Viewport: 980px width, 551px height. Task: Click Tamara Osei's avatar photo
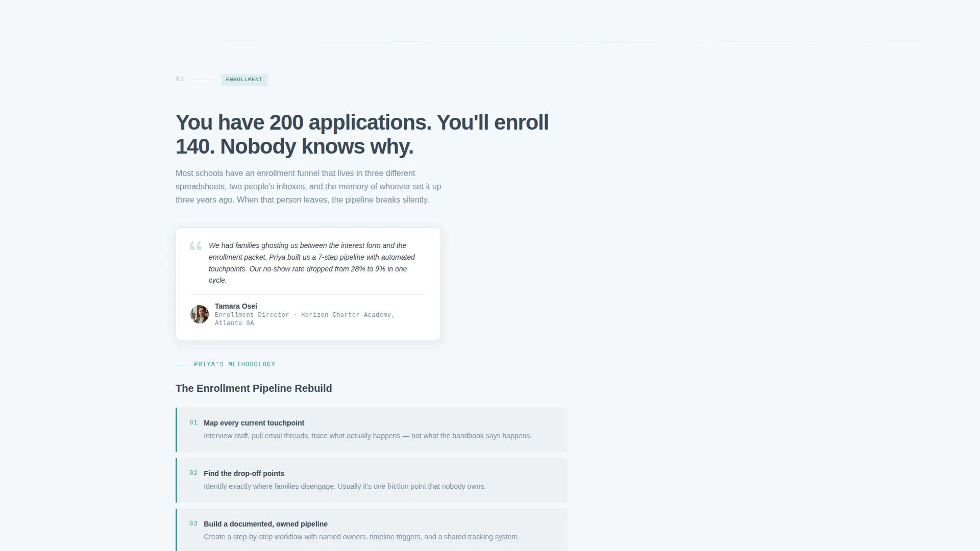pyautogui.click(x=200, y=314)
